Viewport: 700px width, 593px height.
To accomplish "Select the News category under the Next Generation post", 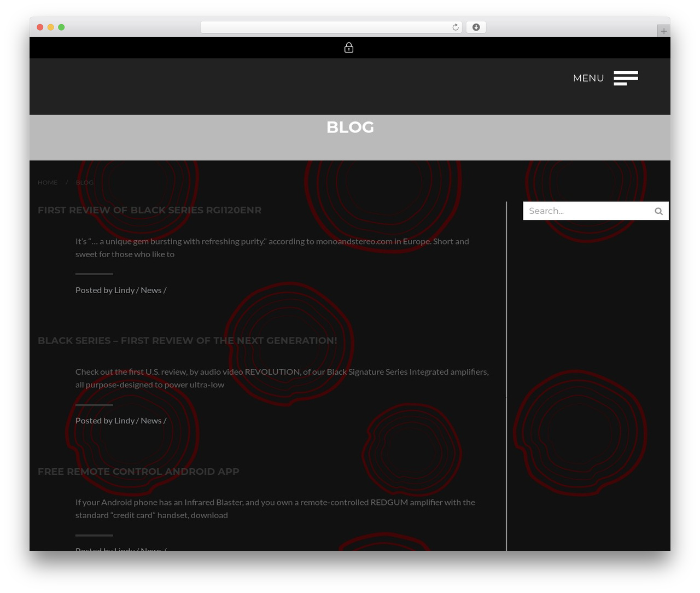I will pos(151,421).
